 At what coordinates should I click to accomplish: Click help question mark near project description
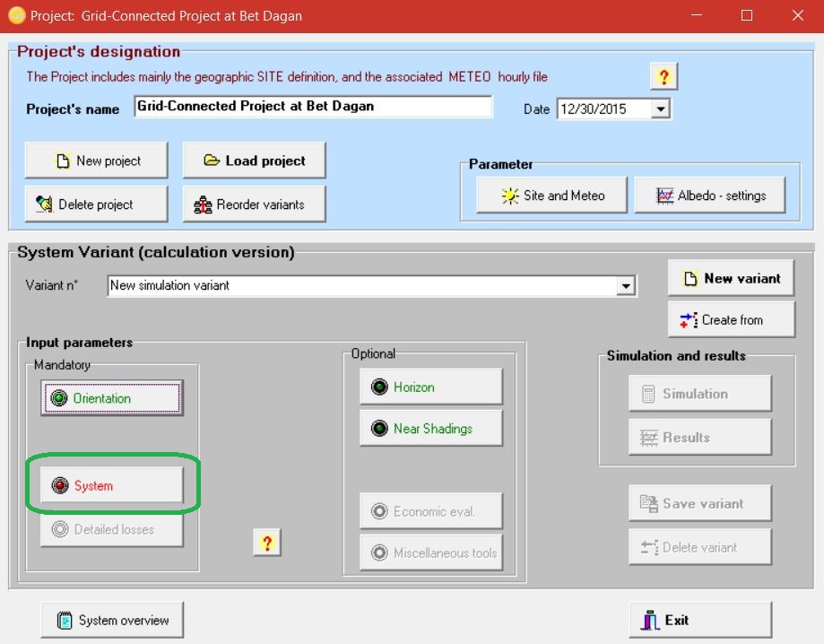coord(664,77)
